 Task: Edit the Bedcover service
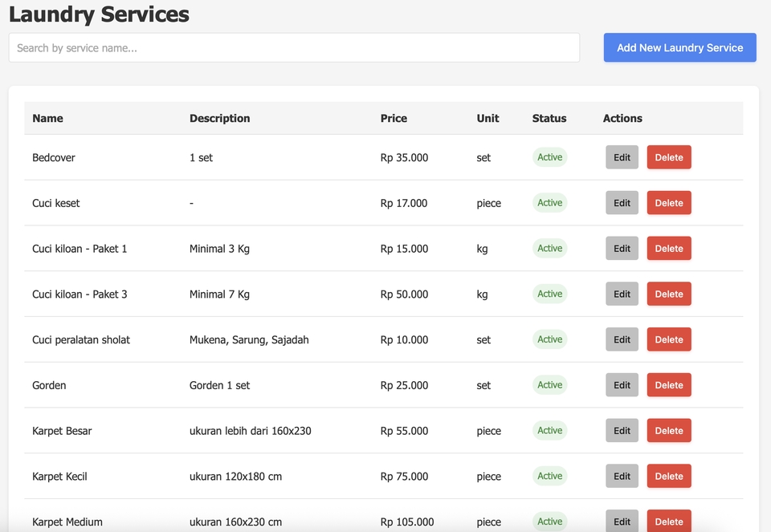tap(622, 157)
